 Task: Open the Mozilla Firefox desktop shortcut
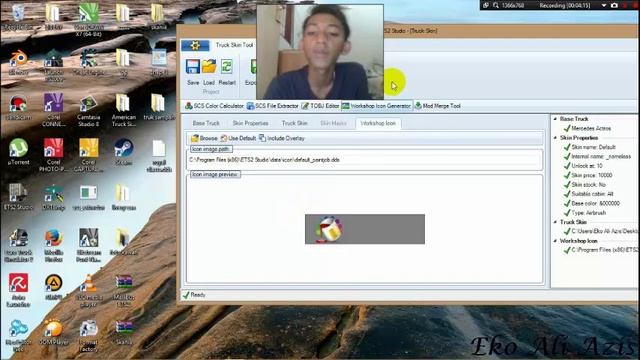(x=53, y=245)
